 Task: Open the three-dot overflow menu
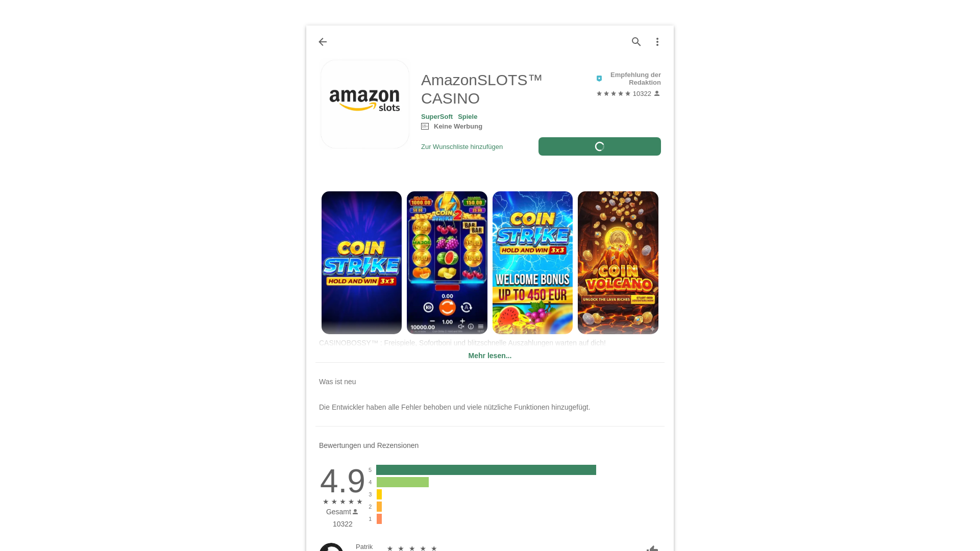[657, 42]
